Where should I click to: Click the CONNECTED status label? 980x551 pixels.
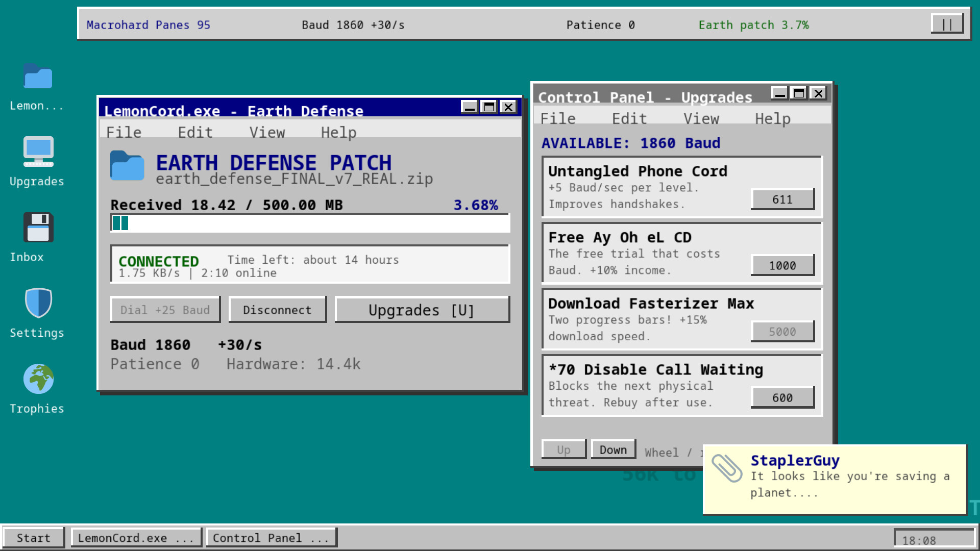pos(159,261)
